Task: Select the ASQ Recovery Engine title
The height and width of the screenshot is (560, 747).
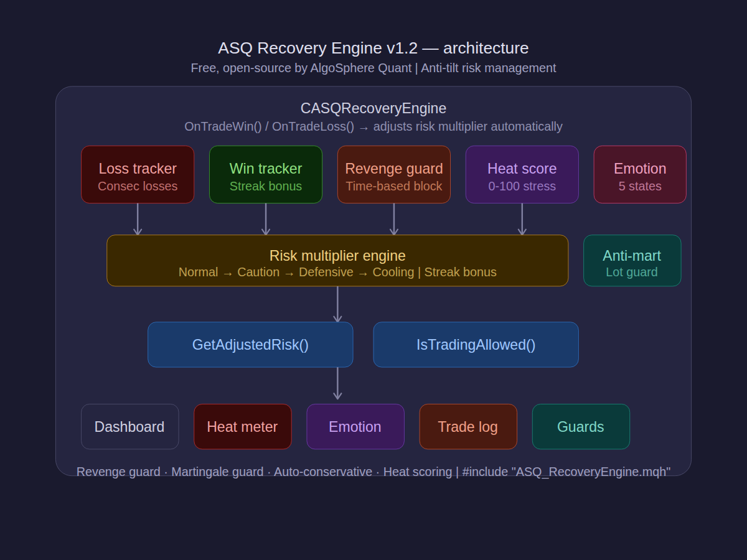Action: pos(374,48)
